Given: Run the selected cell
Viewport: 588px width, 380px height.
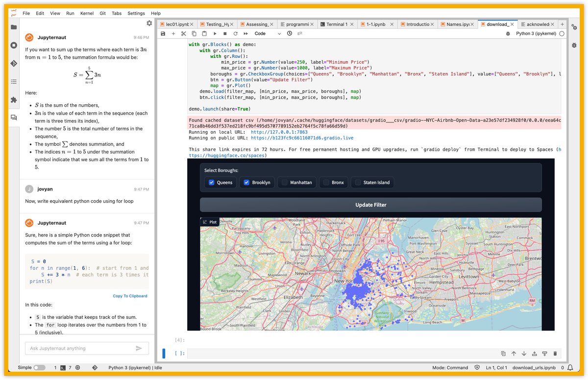Looking at the screenshot, I should click(215, 33).
